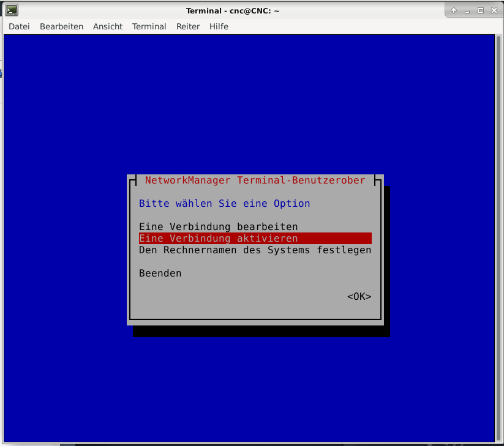This screenshot has height=446, width=504.
Task: Select 'Eine Verbindung aktivieren' option
Action: point(255,238)
